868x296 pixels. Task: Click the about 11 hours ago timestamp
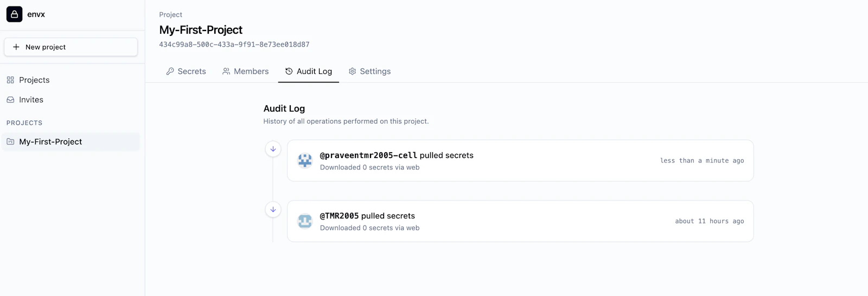point(710,221)
